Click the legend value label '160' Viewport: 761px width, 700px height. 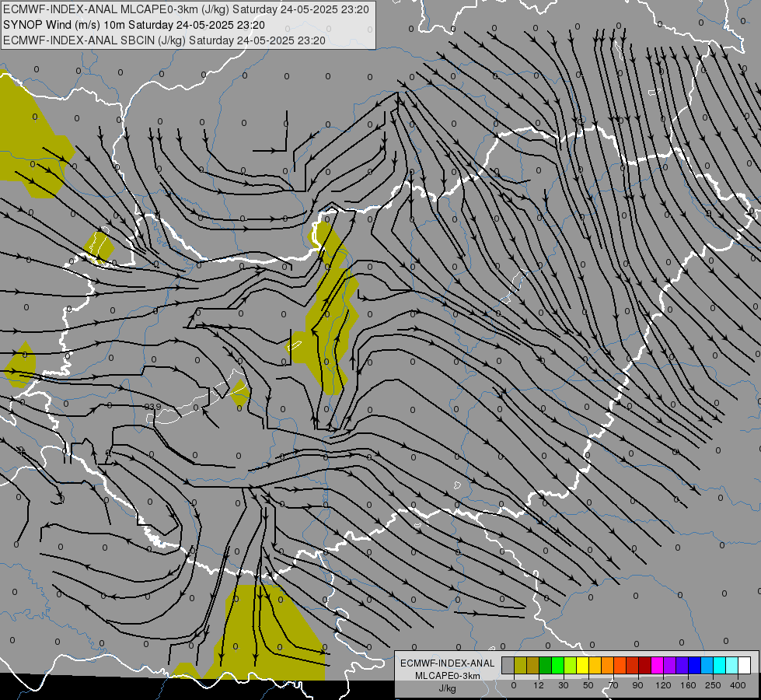click(688, 685)
